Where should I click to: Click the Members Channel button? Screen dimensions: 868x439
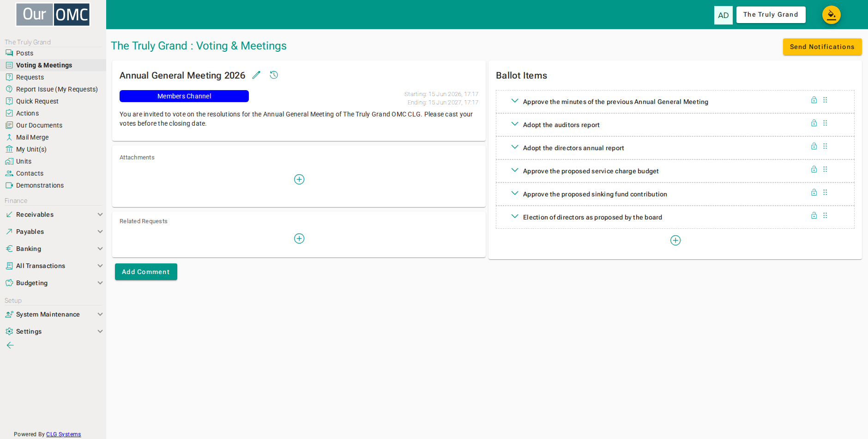[184, 96]
